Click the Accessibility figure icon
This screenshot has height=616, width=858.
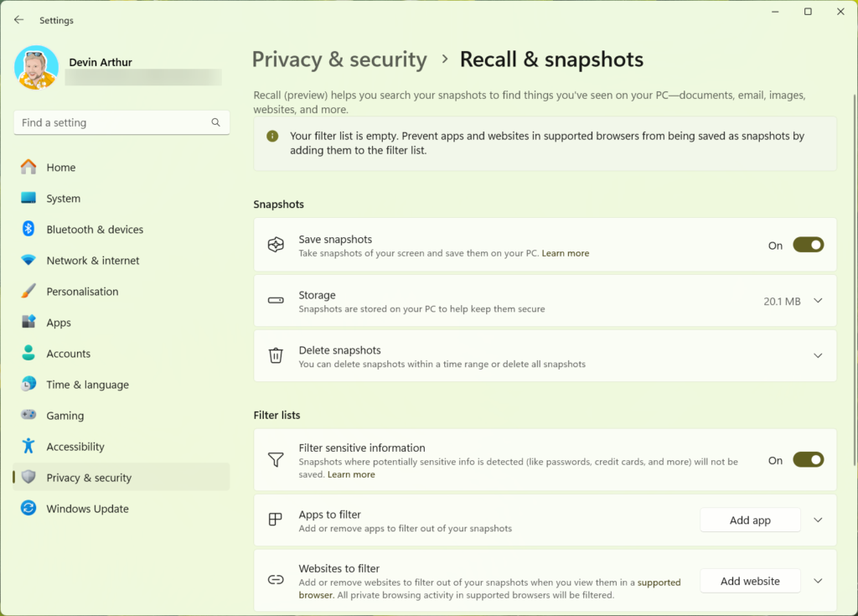pos(28,447)
